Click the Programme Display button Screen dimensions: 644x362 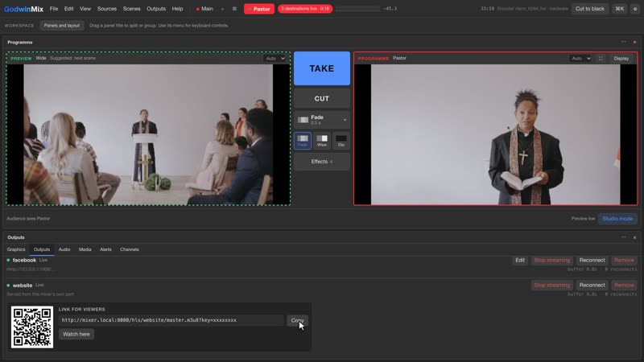click(621, 58)
